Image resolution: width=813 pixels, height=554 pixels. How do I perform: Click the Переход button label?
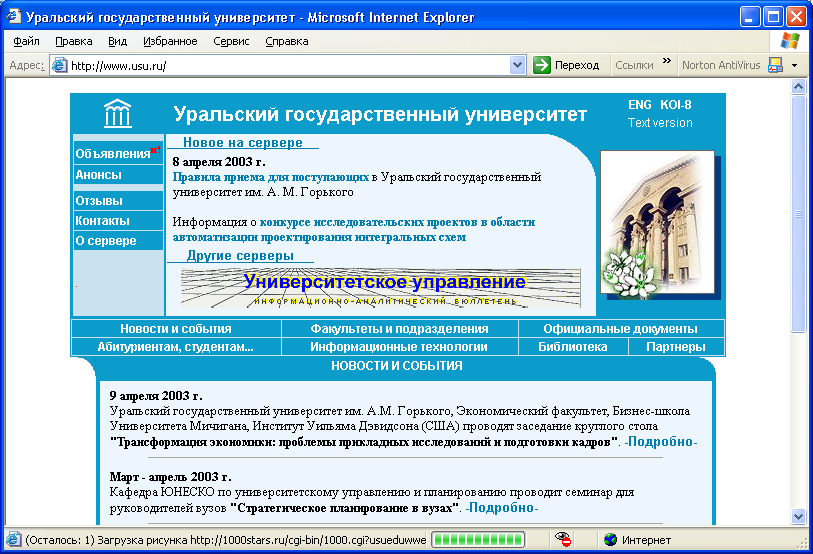click(577, 65)
